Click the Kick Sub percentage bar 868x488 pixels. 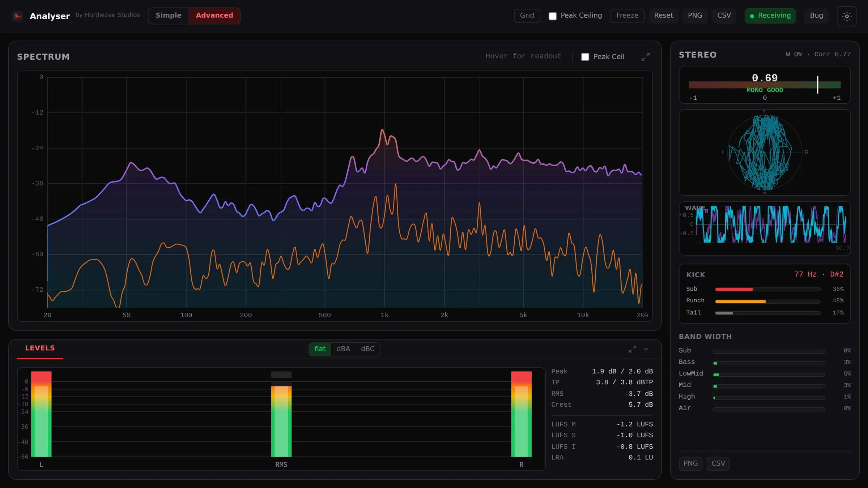point(767,290)
